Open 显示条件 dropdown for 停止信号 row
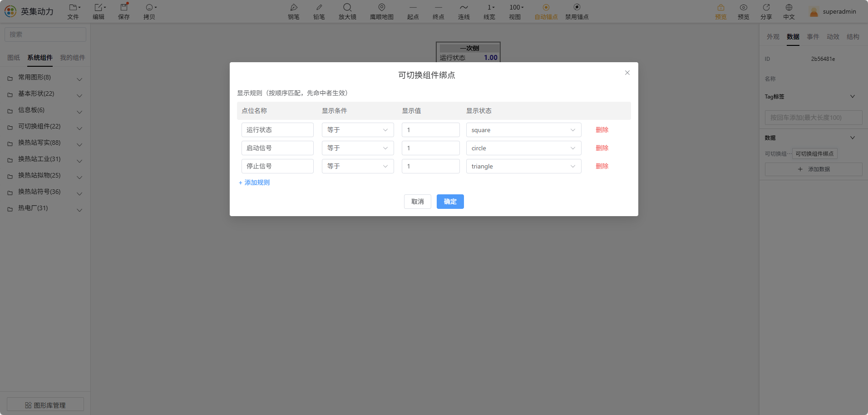868x415 pixels. (358, 166)
